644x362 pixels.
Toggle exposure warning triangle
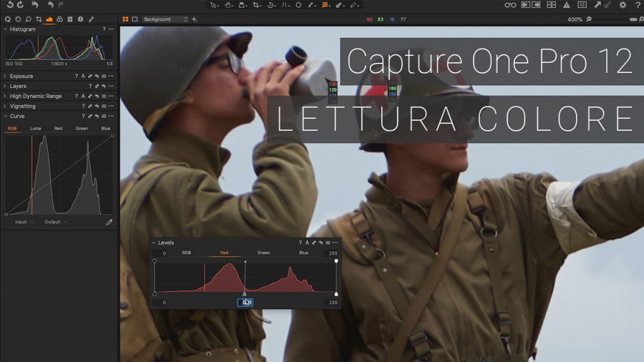[567, 5]
